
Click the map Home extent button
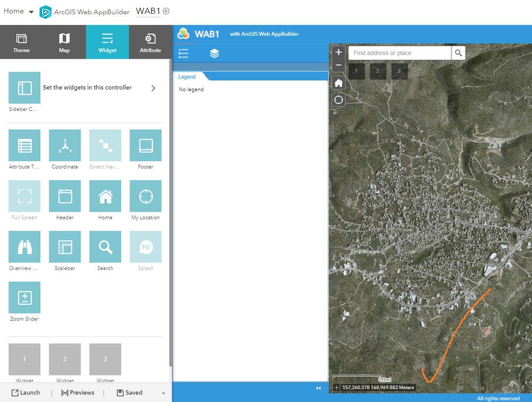pos(338,83)
